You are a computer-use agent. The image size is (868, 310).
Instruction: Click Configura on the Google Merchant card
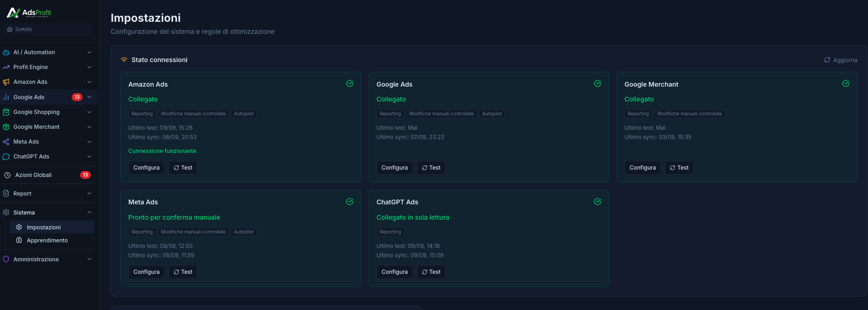pos(642,168)
